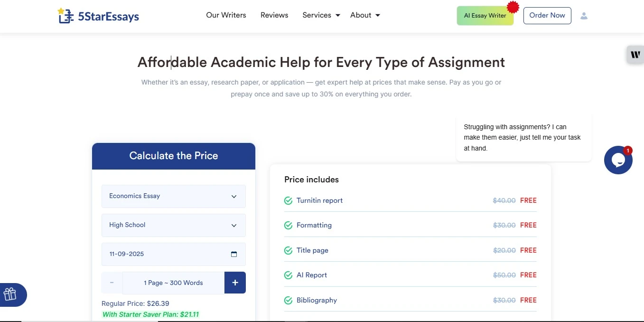Click the calendar icon in date field
Viewport: 644px width, 322px height.
click(234, 254)
